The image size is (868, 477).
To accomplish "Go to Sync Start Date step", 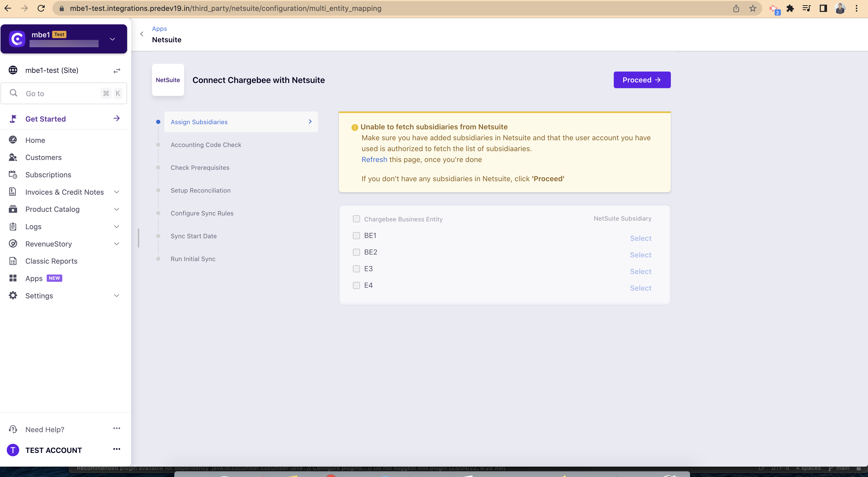I will pos(194,236).
